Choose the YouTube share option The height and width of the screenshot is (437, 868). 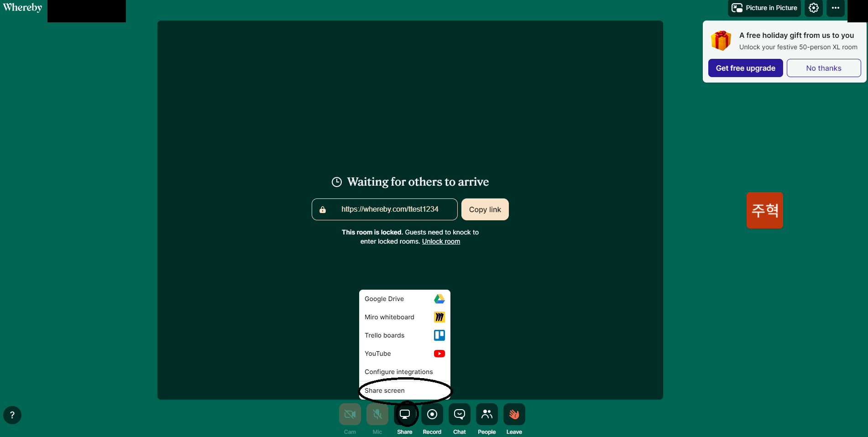[405, 354]
